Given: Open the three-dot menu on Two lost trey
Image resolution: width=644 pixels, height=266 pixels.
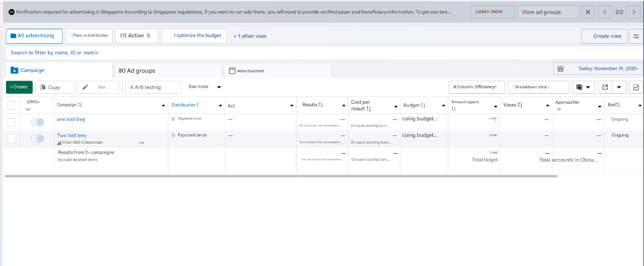Looking at the screenshot, I should click(142, 143).
